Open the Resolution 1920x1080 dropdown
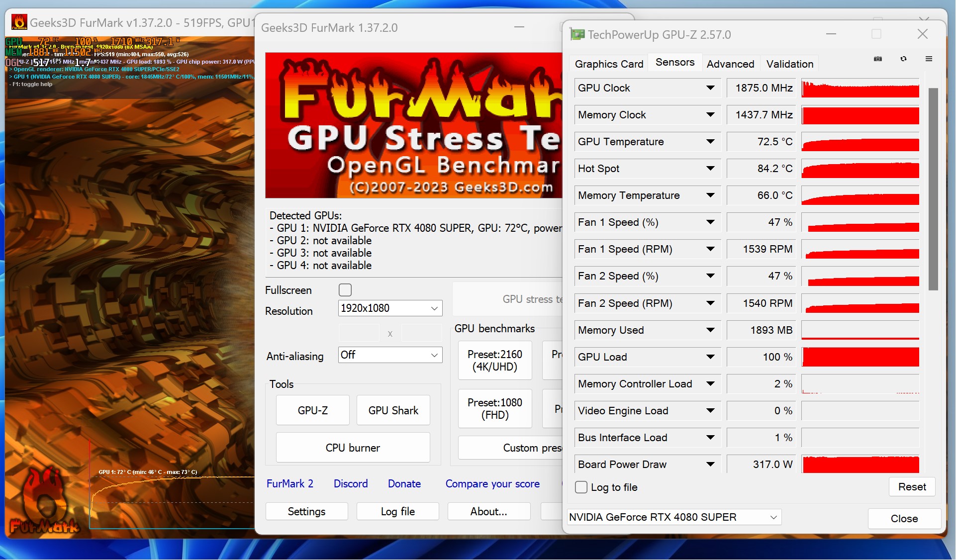956x560 pixels. tap(390, 308)
